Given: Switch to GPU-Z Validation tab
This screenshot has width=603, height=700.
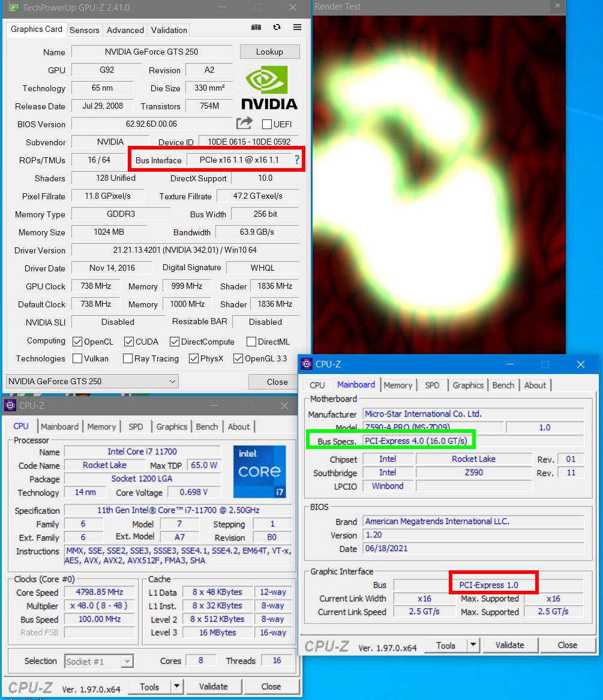Looking at the screenshot, I should 169,30.
